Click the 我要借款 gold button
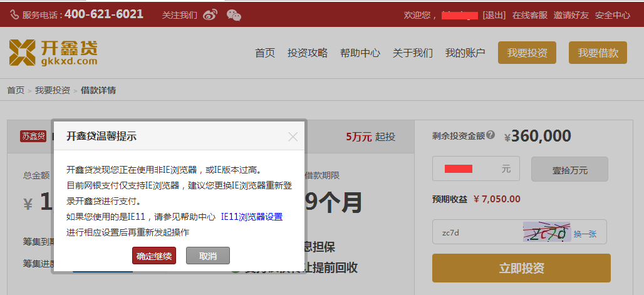 (598, 53)
